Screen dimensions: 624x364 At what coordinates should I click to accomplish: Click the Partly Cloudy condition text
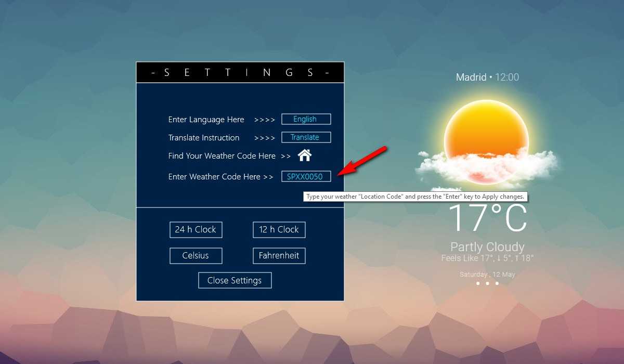(487, 247)
